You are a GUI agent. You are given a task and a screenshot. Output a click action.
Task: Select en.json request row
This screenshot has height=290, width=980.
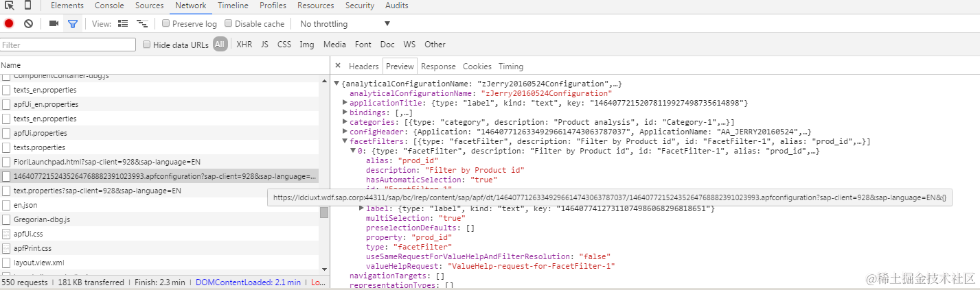coord(159,205)
